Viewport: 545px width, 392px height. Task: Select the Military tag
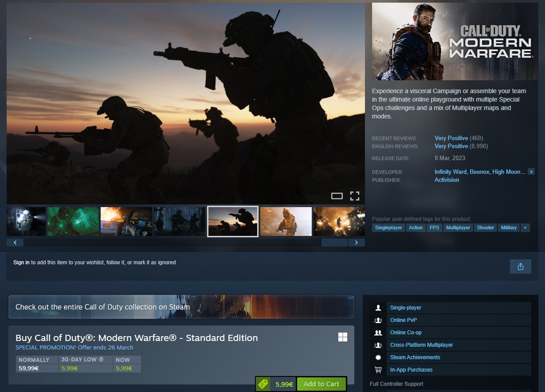pyautogui.click(x=509, y=227)
